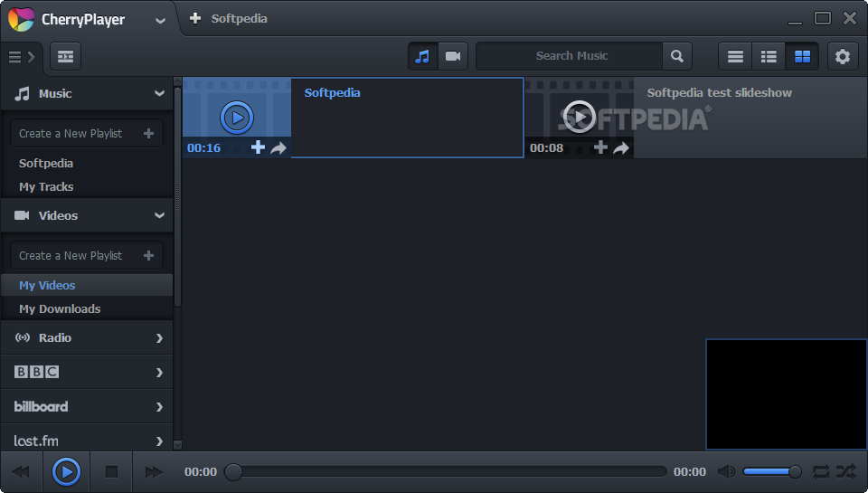Click sidebar scroll down arrow
Image resolution: width=868 pixels, height=493 pixels.
point(178,445)
